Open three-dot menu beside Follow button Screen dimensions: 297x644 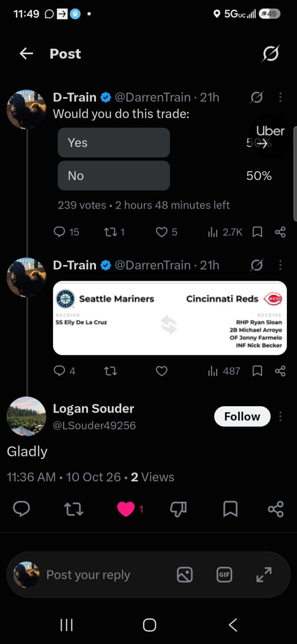pos(280,416)
